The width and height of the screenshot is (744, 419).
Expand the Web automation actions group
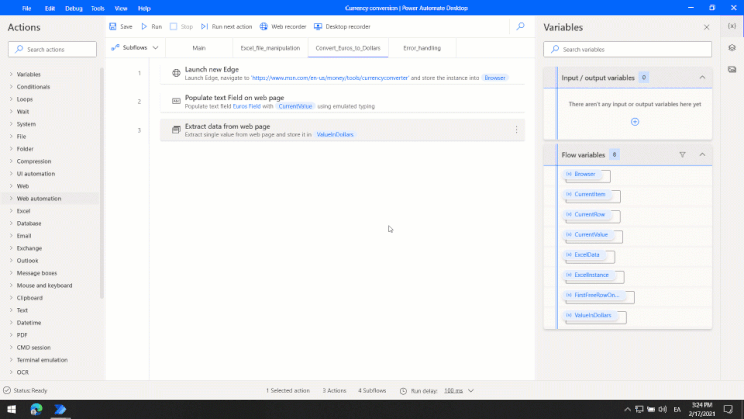11,198
